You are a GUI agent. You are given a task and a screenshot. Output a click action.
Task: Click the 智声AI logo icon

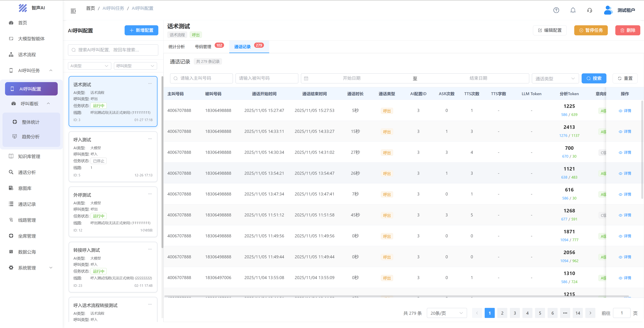(23, 8)
